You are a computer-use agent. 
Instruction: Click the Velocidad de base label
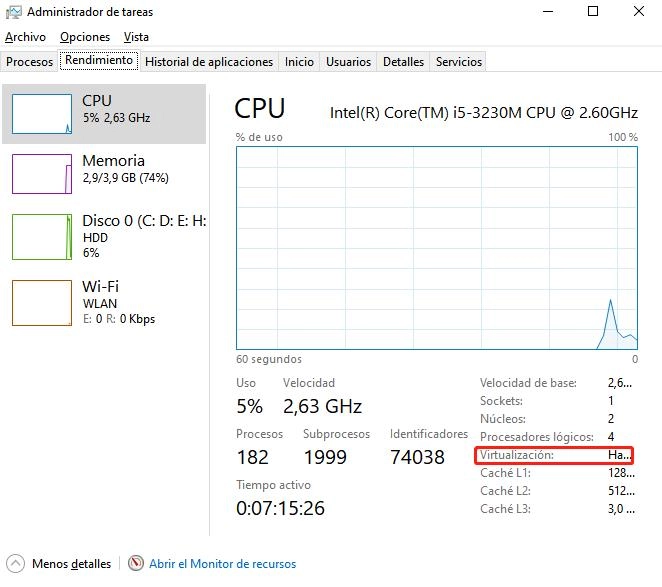(528, 383)
